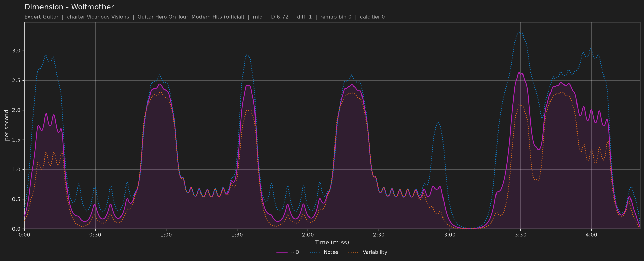
Task: Click the 1.5 y-axis tick label
Action: [16, 140]
